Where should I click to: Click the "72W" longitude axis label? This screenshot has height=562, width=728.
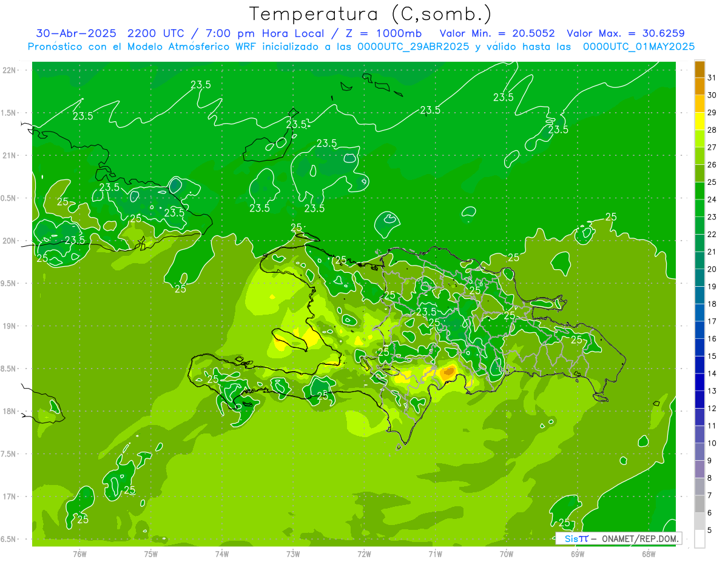point(364,554)
